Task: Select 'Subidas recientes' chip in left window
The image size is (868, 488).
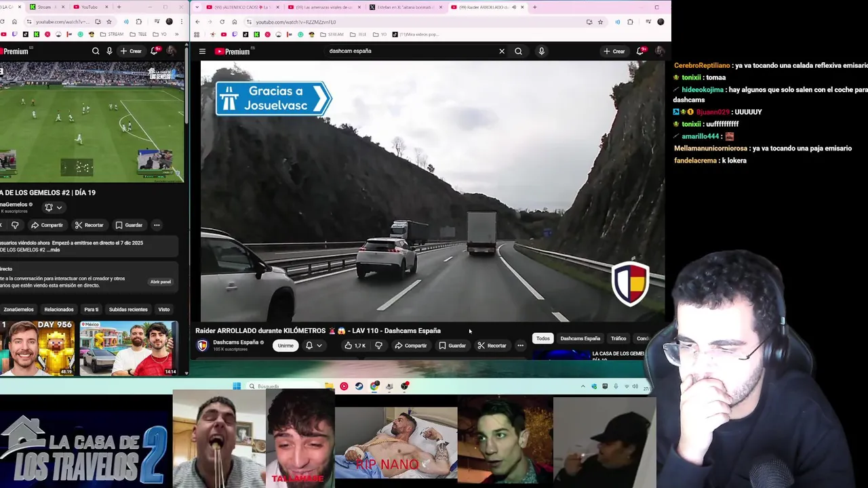Action: pos(128,310)
